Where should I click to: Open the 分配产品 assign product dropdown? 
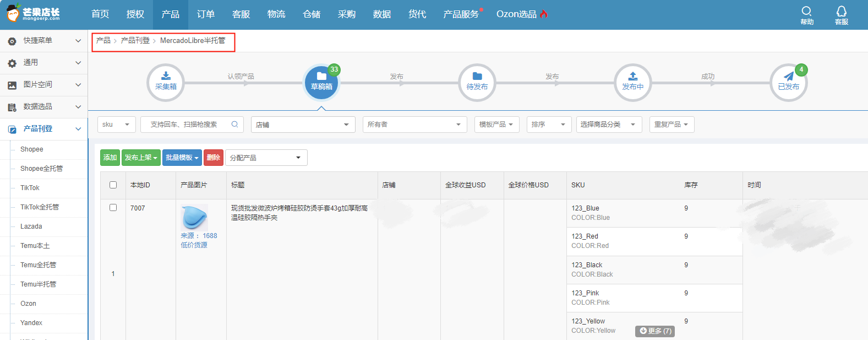coord(266,158)
